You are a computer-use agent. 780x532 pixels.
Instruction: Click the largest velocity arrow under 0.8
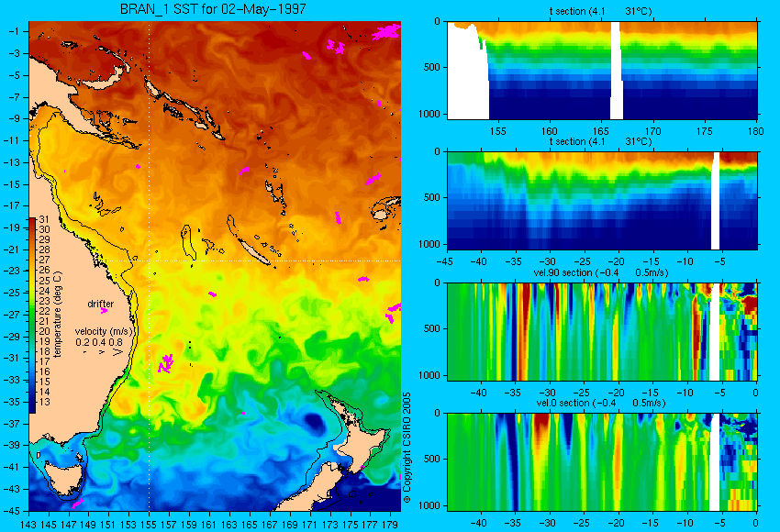click(x=117, y=352)
